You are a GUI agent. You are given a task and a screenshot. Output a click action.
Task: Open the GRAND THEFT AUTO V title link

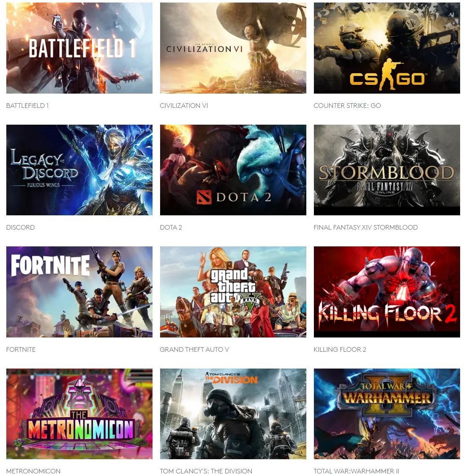coord(195,349)
